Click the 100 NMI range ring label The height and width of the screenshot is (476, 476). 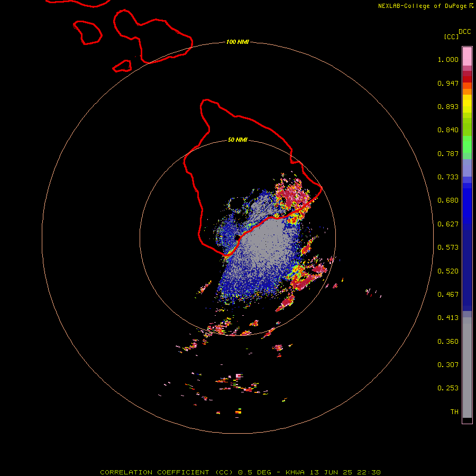pyautogui.click(x=237, y=42)
